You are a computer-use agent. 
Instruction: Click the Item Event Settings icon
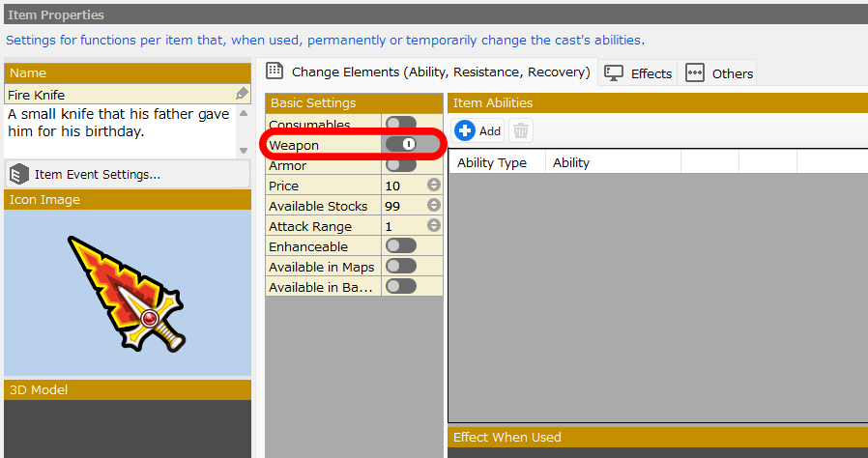click(x=18, y=174)
